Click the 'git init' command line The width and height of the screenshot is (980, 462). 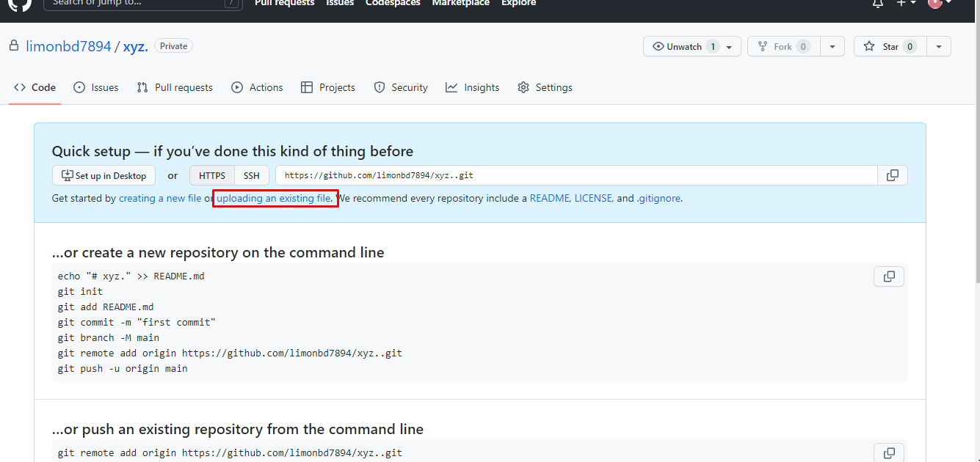[81, 291]
